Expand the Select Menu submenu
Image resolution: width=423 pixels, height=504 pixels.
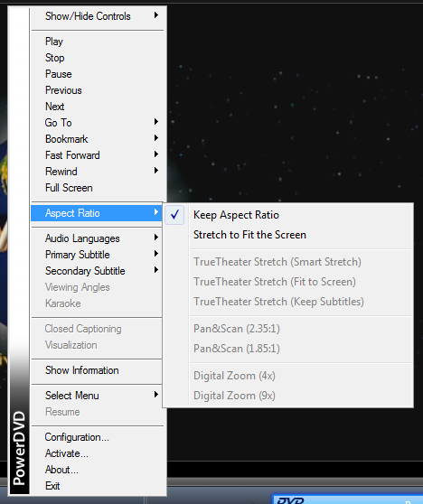pos(98,396)
